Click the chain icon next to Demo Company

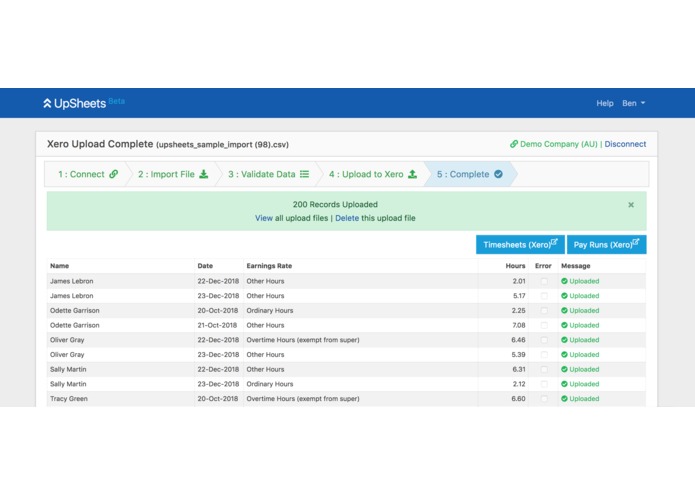514,144
